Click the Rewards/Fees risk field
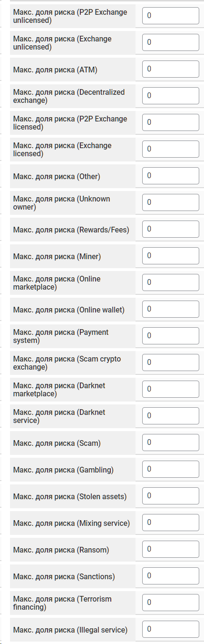This screenshot has height=644, width=204. tap(171, 229)
